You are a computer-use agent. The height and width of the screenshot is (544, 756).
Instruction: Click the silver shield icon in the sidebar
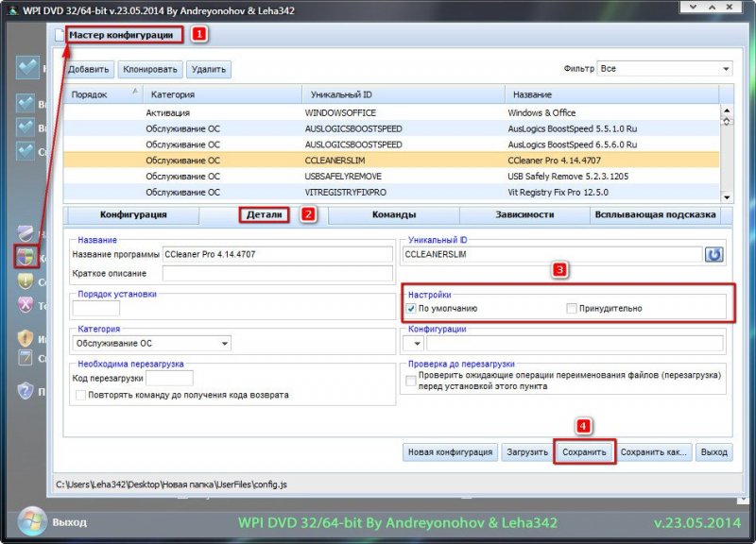coord(26,233)
